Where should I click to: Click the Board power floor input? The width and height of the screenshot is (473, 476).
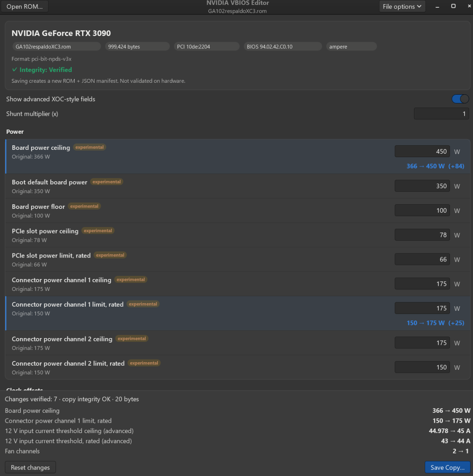point(422,211)
